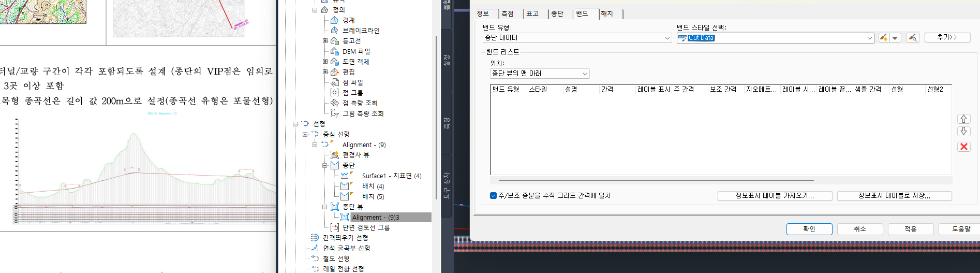Click the move band down arrow icon
This screenshot has width=980, height=273.
tap(963, 131)
